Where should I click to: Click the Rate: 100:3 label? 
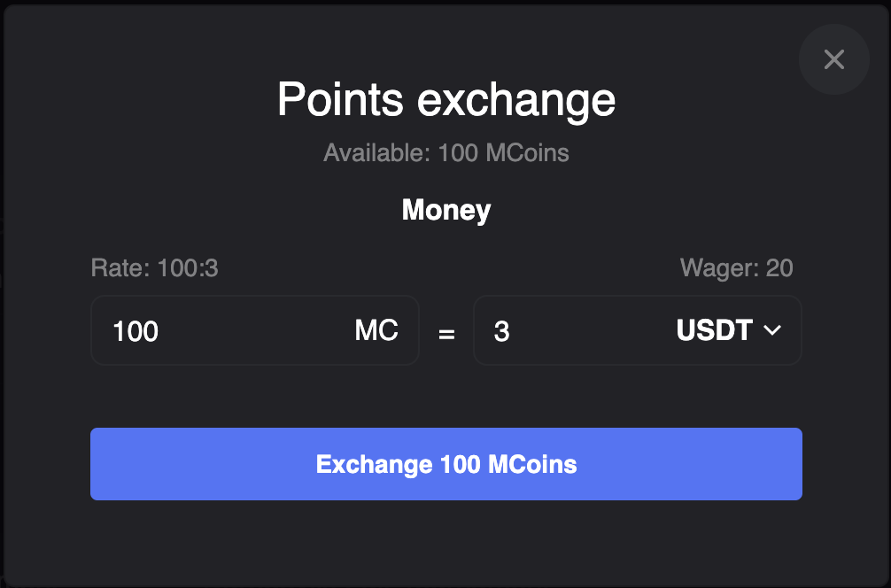[154, 267]
